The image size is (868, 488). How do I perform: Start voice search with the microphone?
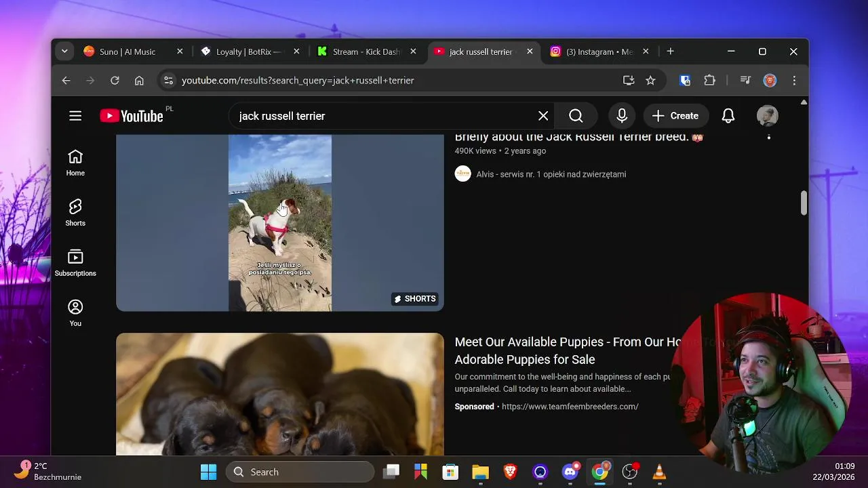tap(622, 116)
